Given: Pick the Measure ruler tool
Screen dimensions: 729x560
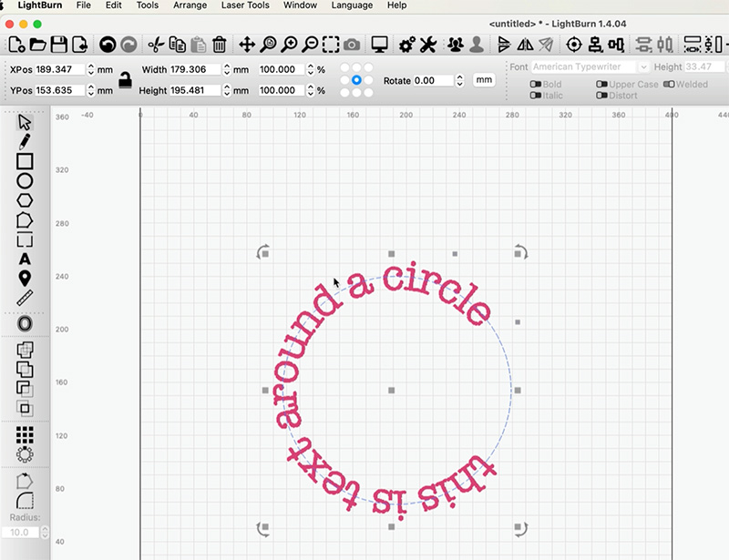Looking at the screenshot, I should pos(25,298).
